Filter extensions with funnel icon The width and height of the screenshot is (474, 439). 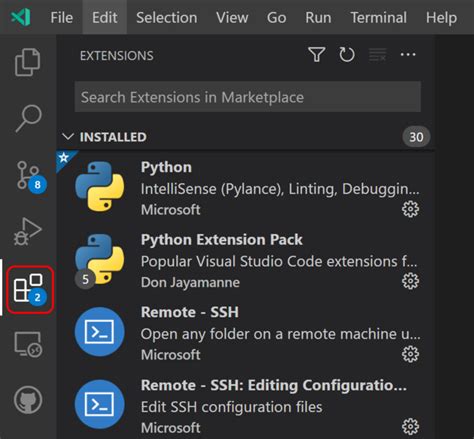tap(317, 55)
